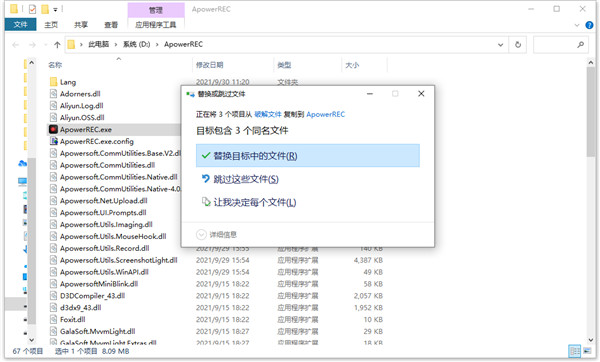Open chevron dropdown after 系统 (D:) breadcrumb
Screen dimensions: 600x362
pos(157,44)
